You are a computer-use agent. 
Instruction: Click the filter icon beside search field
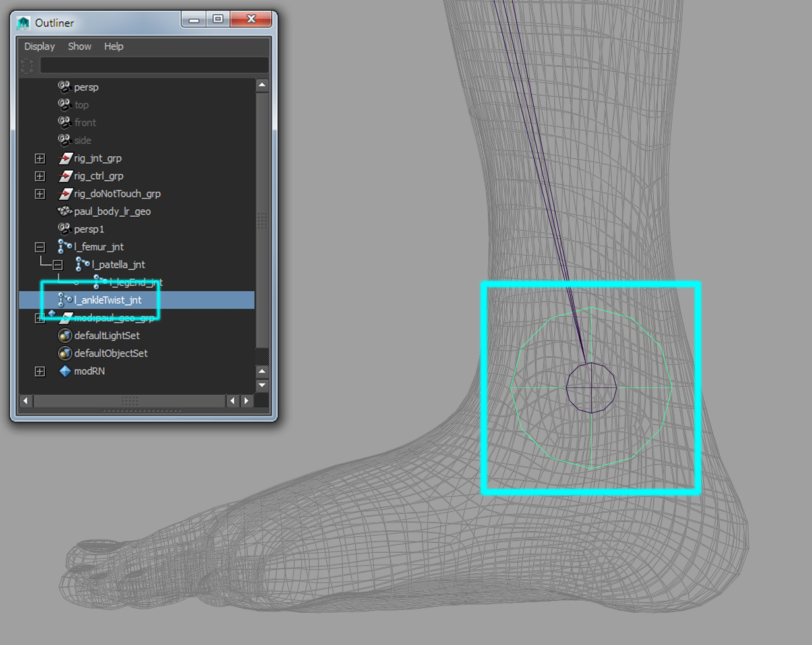[27, 65]
